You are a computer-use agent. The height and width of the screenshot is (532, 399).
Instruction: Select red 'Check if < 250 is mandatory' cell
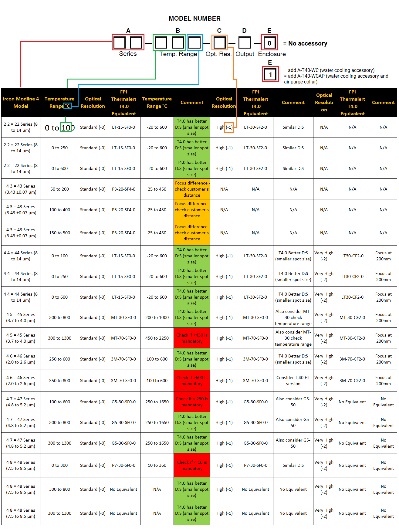tap(192, 402)
